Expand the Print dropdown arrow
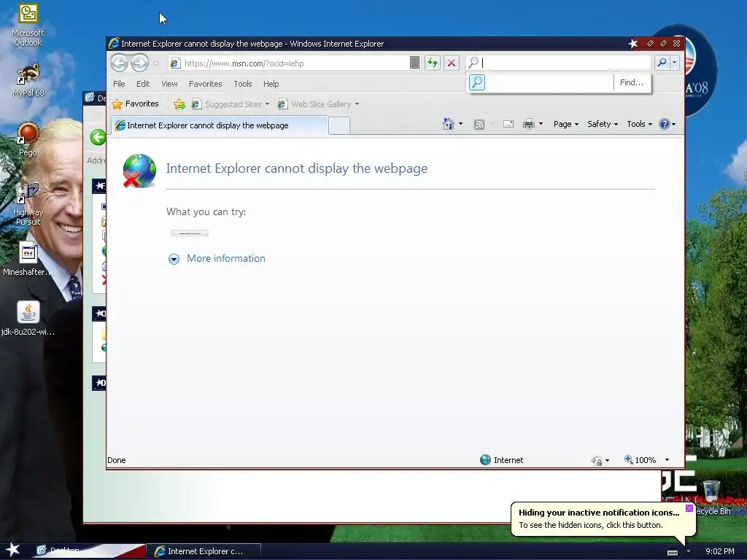This screenshot has height=560, width=747. pyautogui.click(x=541, y=124)
